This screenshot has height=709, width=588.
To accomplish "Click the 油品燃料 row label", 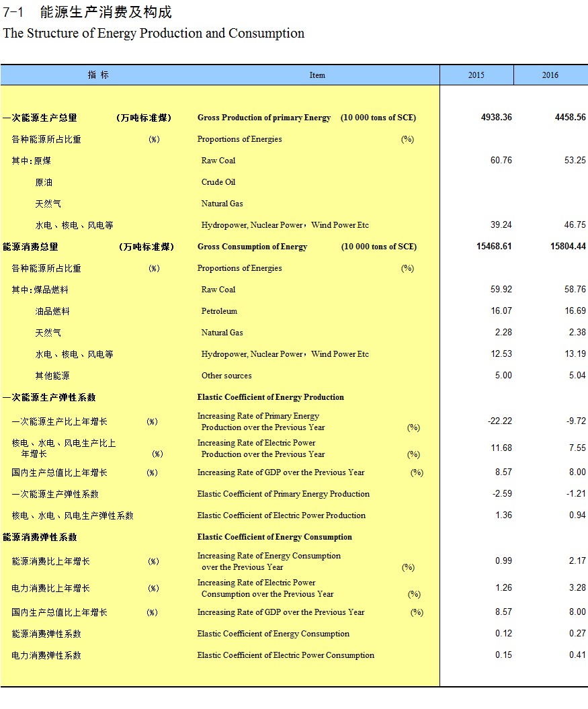I will point(52,311).
